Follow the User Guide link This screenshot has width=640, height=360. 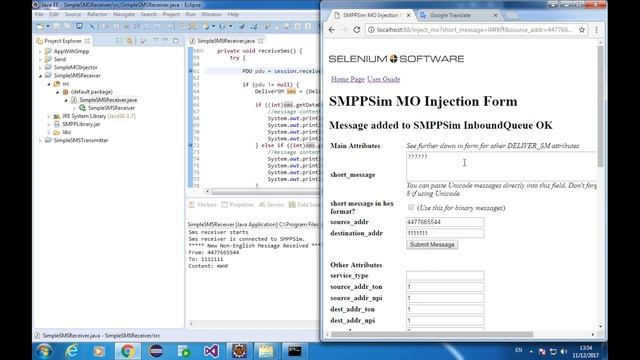tap(384, 79)
